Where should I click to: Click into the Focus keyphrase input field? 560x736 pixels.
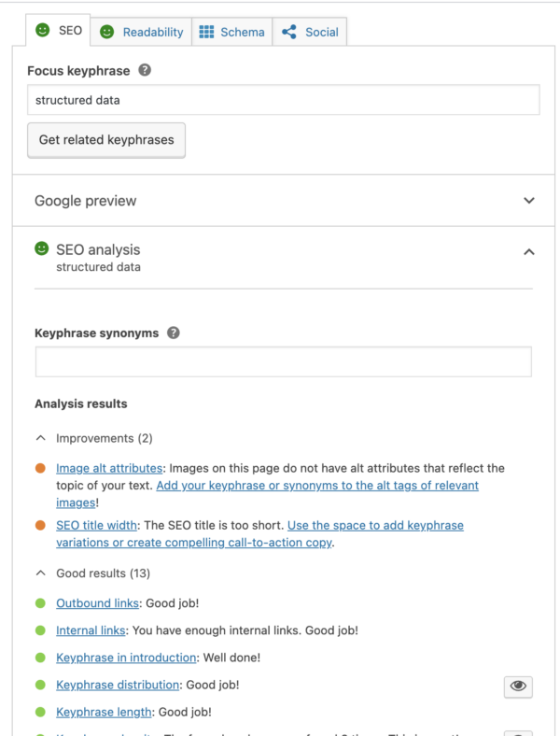(x=283, y=100)
